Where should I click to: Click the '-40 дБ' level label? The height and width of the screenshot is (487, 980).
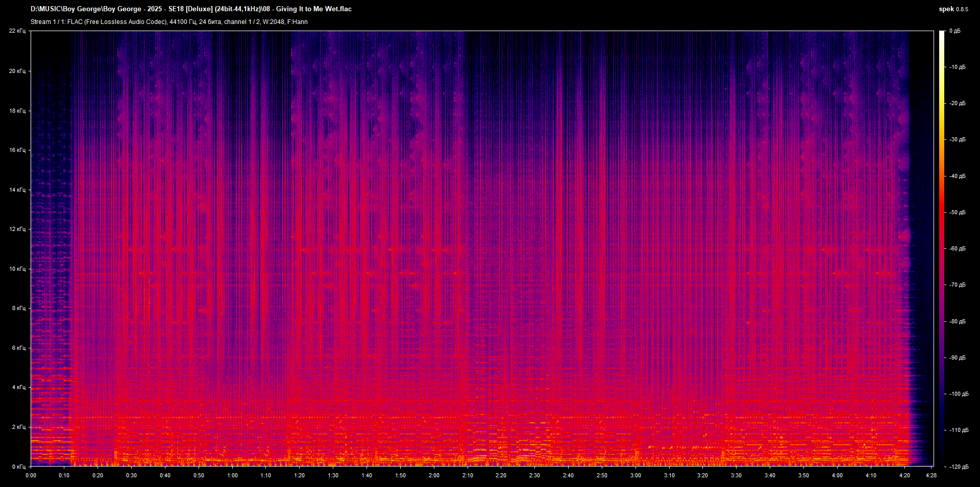(958, 176)
